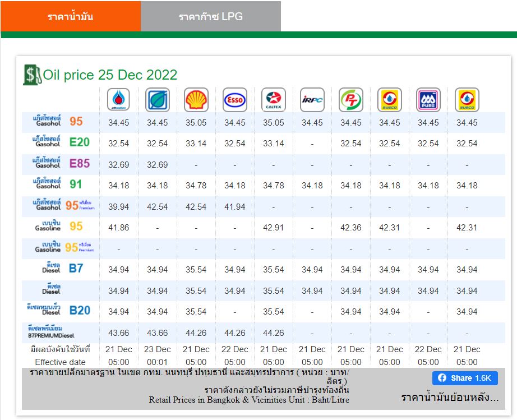Image resolution: width=517 pixels, height=420 pixels.
Task: Open the ราคาก๊าซ LPG tab
Action: [211, 16]
